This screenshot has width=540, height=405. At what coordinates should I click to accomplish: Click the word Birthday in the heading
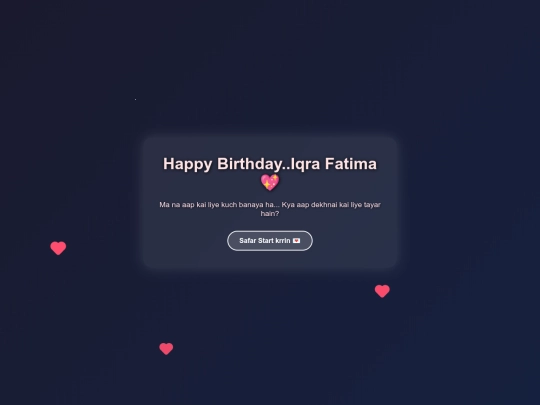click(x=251, y=164)
